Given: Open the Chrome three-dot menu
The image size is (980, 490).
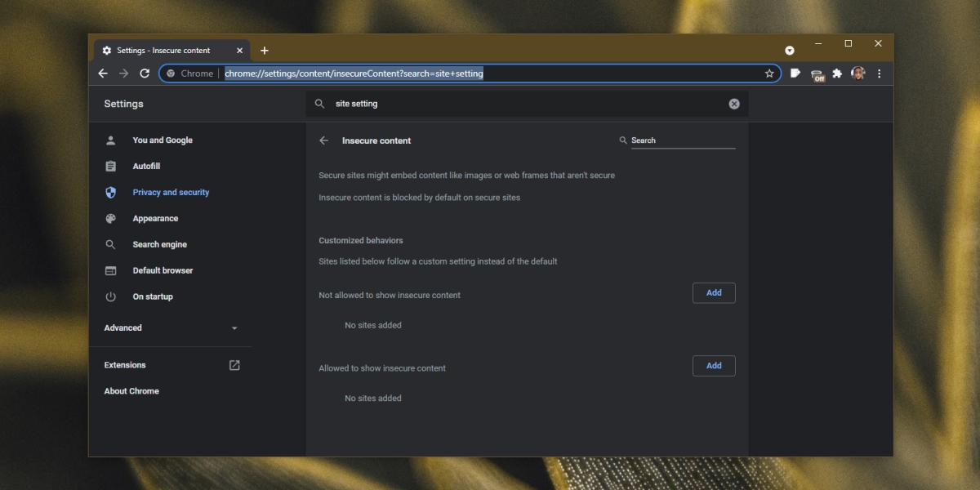Looking at the screenshot, I should pyautogui.click(x=879, y=73).
